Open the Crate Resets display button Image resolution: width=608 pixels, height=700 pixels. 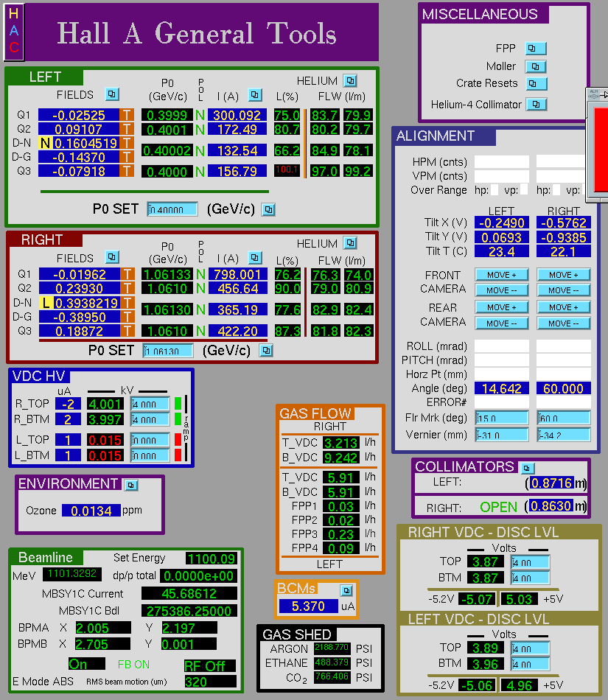coord(536,83)
